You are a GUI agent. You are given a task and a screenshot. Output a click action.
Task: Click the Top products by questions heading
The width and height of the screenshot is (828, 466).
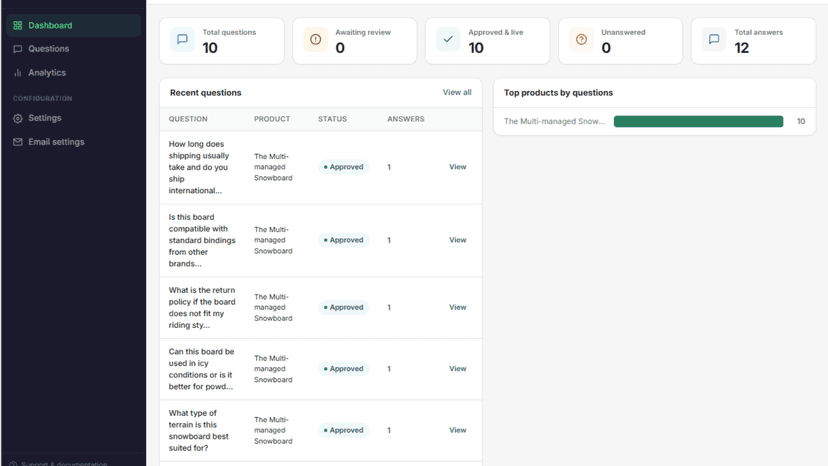pos(558,92)
